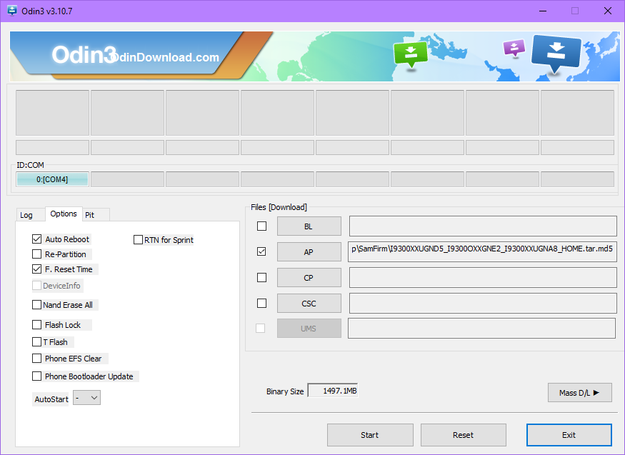Click the BL file browse button
This screenshot has height=455, width=625.
click(309, 226)
